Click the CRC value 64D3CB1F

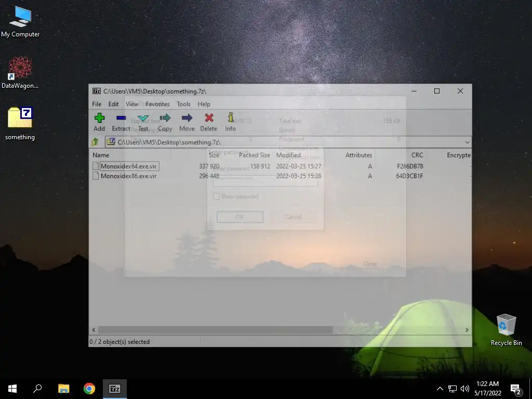click(409, 176)
